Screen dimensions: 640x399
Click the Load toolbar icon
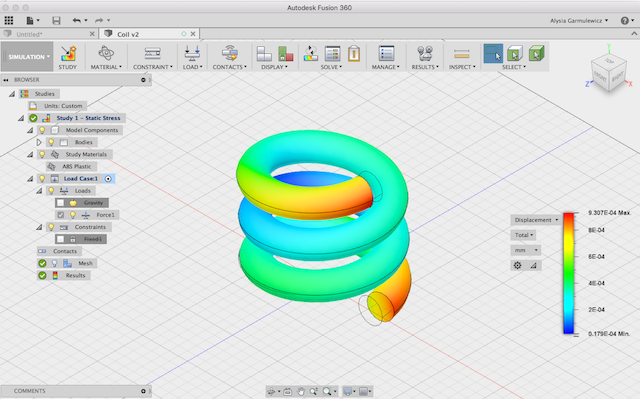click(x=192, y=53)
